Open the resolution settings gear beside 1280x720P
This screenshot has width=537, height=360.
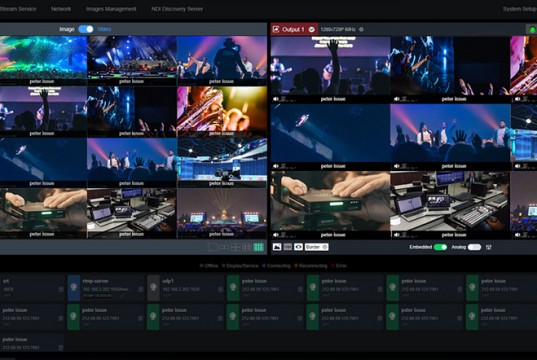[x=361, y=29]
